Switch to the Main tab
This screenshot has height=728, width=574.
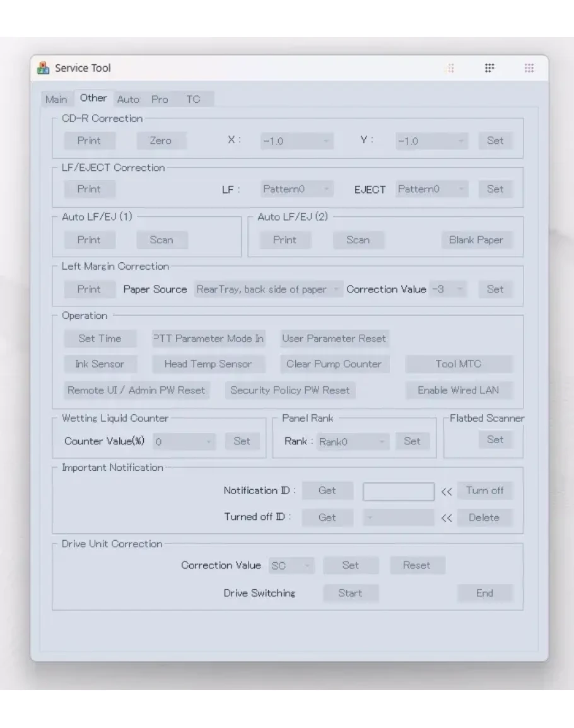[x=56, y=100]
